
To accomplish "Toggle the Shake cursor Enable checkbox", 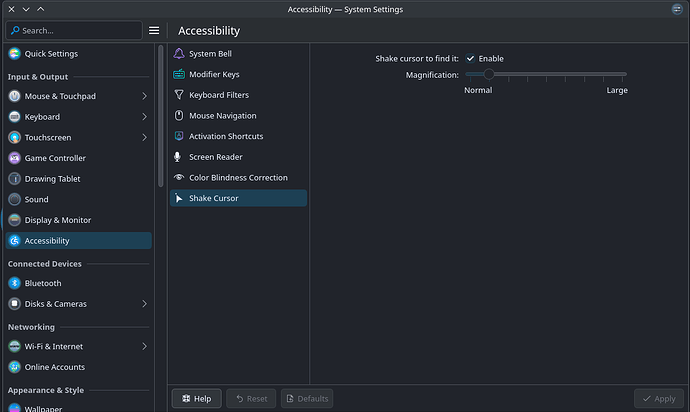I will [x=470, y=59].
